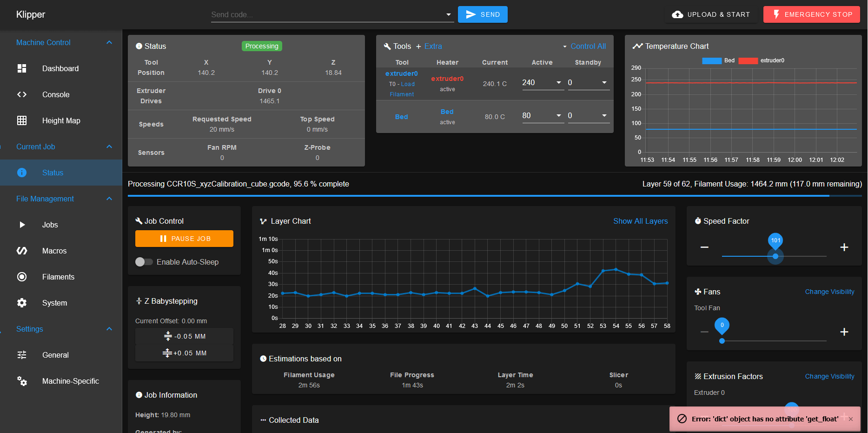Increase speed factor with the plus icon
Screen dimensions: 868x433
[x=844, y=247]
